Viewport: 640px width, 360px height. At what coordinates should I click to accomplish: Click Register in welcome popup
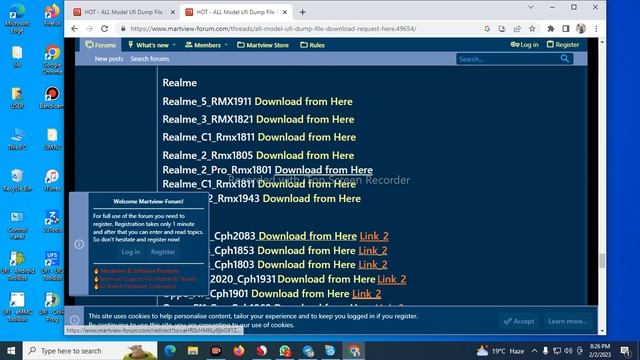[x=163, y=252]
